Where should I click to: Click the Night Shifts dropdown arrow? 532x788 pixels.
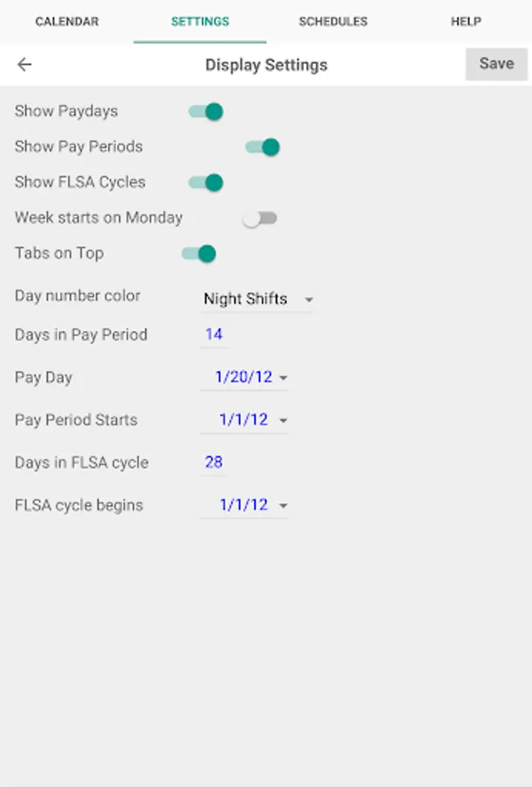tap(308, 300)
